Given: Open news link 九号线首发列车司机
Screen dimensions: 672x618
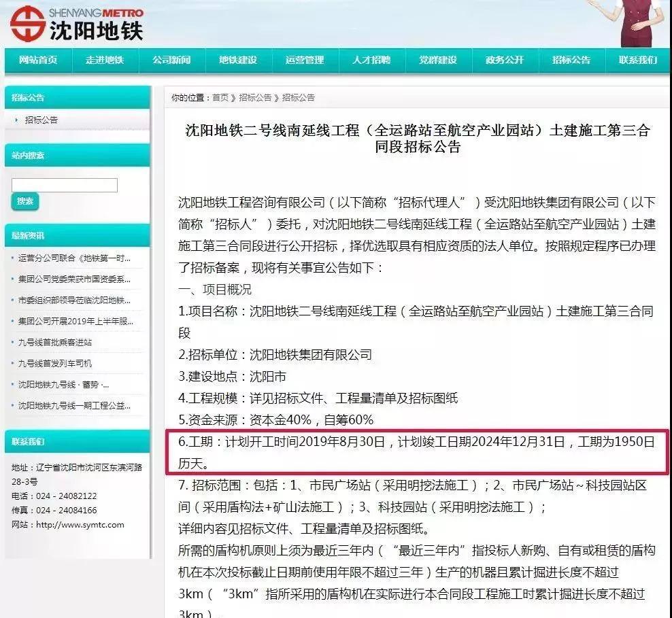Looking at the screenshot, I should click(55, 363).
